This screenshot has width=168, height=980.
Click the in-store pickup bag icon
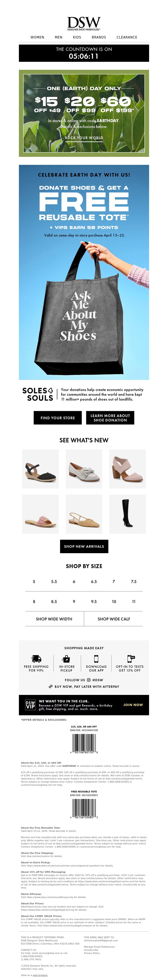pyautogui.click(x=66, y=659)
